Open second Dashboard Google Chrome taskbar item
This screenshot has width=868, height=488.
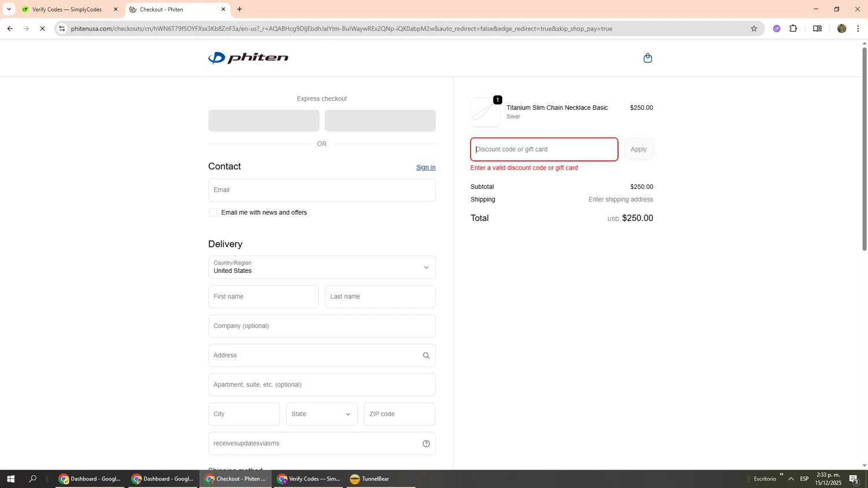[163, 479]
